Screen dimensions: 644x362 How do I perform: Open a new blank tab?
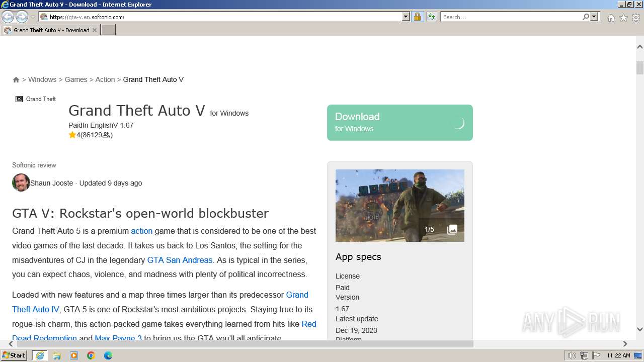pyautogui.click(x=108, y=30)
